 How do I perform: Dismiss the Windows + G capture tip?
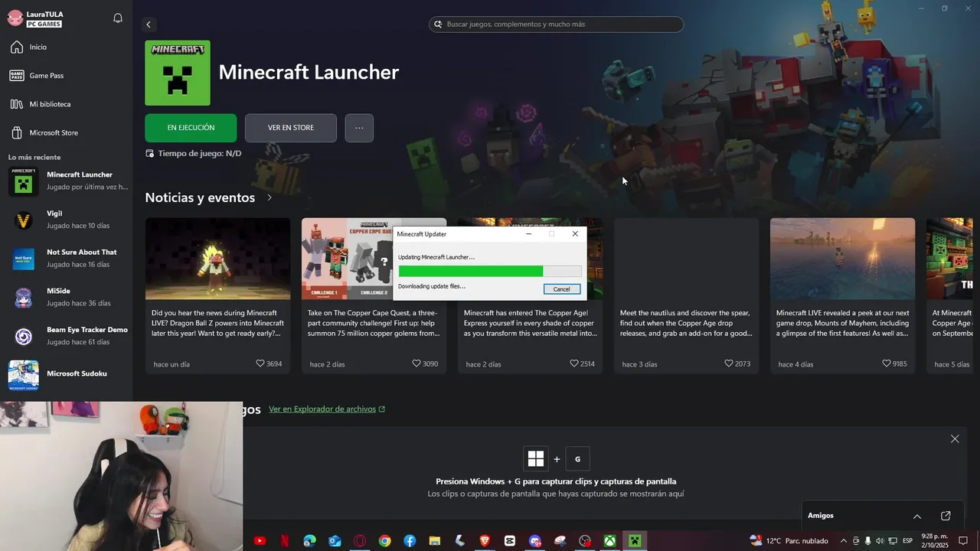point(955,439)
